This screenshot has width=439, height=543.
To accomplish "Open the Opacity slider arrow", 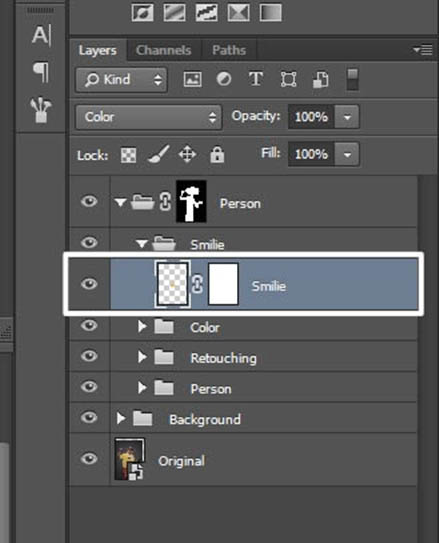I will (x=347, y=117).
